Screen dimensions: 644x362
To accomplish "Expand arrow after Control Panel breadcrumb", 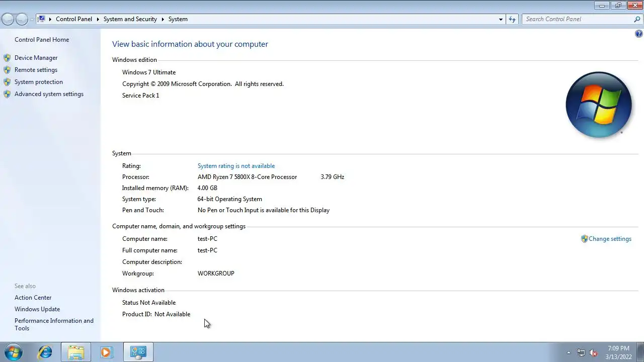I will [98, 19].
